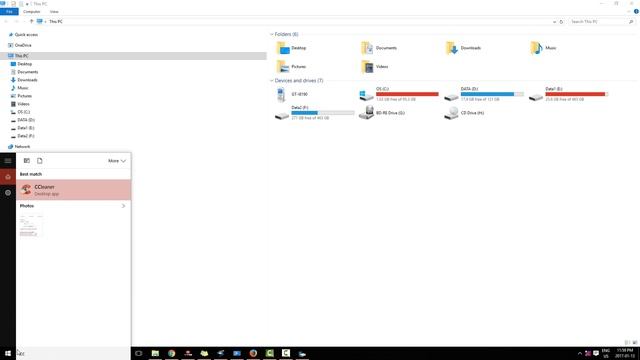
Task: Collapse the Devices and drives (7) group
Action: pyautogui.click(x=272, y=81)
